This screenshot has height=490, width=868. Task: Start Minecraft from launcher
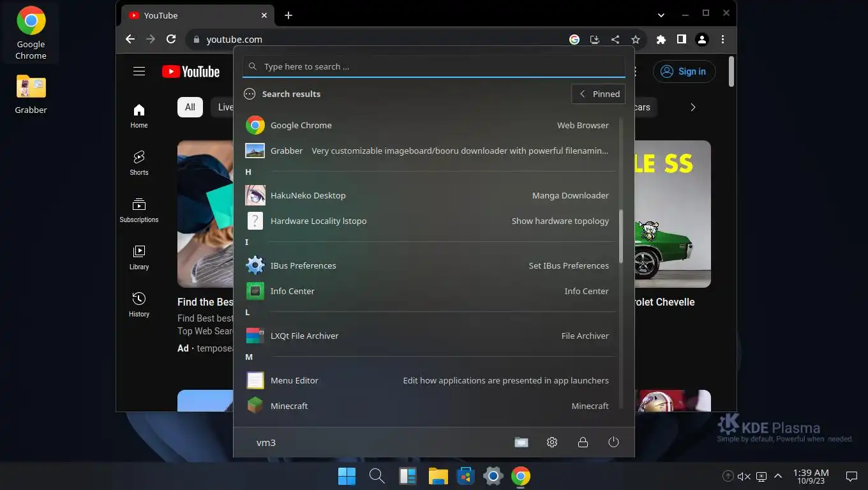coord(427,406)
